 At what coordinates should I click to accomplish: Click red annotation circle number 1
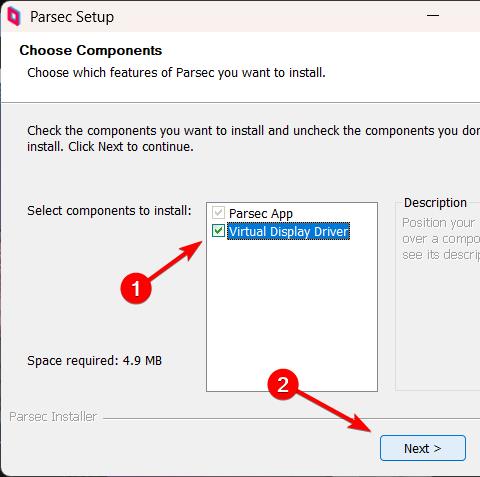point(136,288)
